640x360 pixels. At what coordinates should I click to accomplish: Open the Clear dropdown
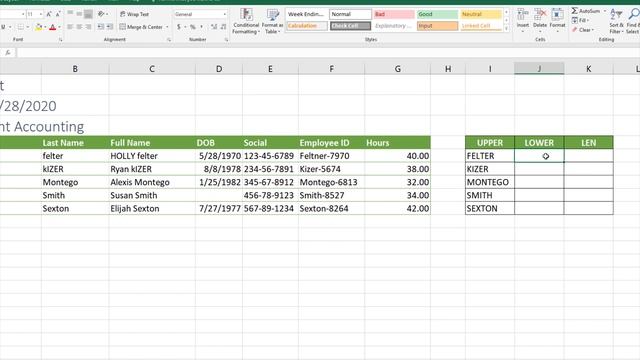tap(582, 30)
